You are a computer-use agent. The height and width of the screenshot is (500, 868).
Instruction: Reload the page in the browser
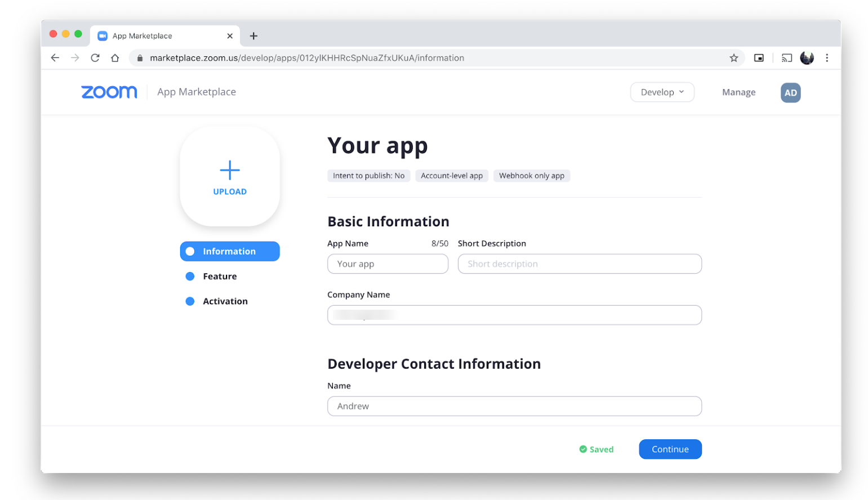(95, 58)
